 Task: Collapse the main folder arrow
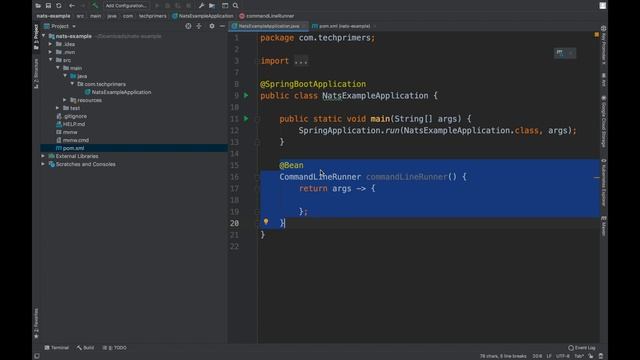coord(58,68)
